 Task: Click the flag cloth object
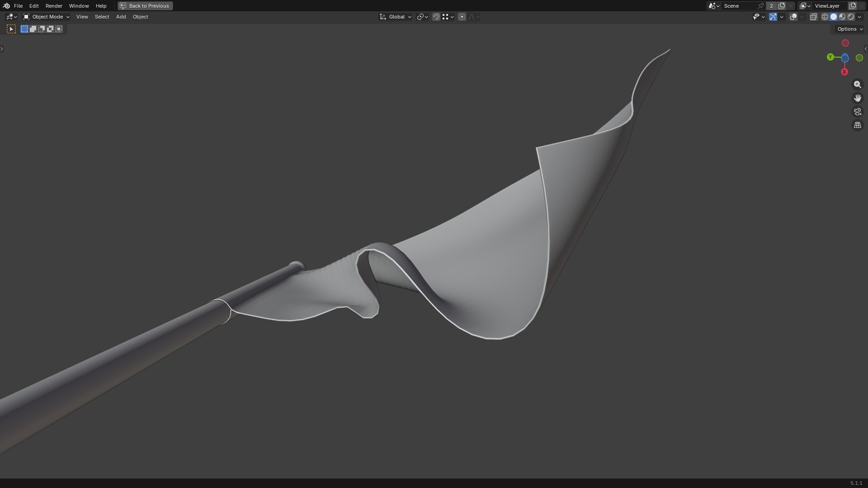click(x=488, y=253)
